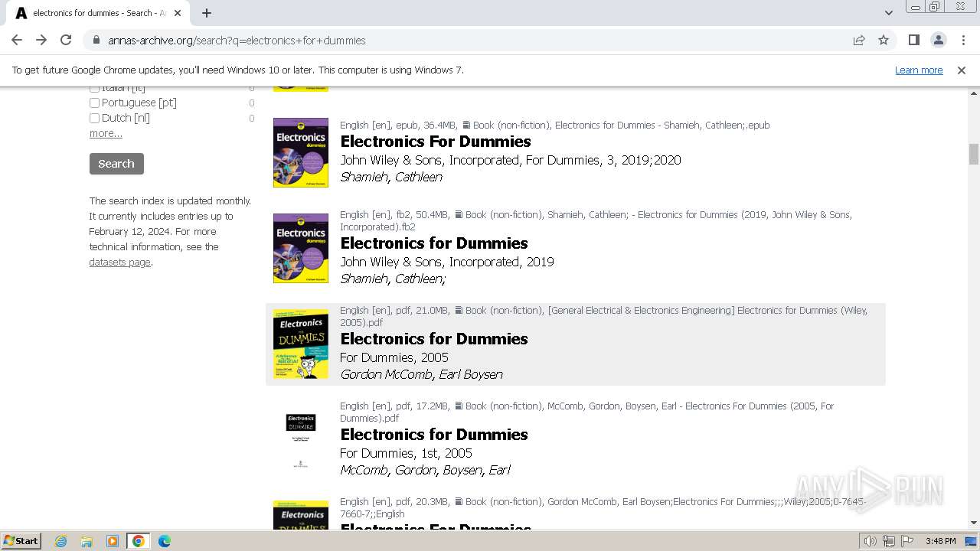Open the yellow 2005 21.0MB cover thumbnail

[301, 344]
